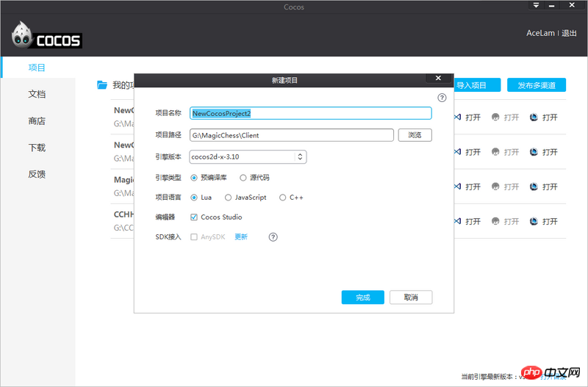This screenshot has height=387, width=588.
Task: Tick the AnySDK checkbox
Action: point(194,236)
